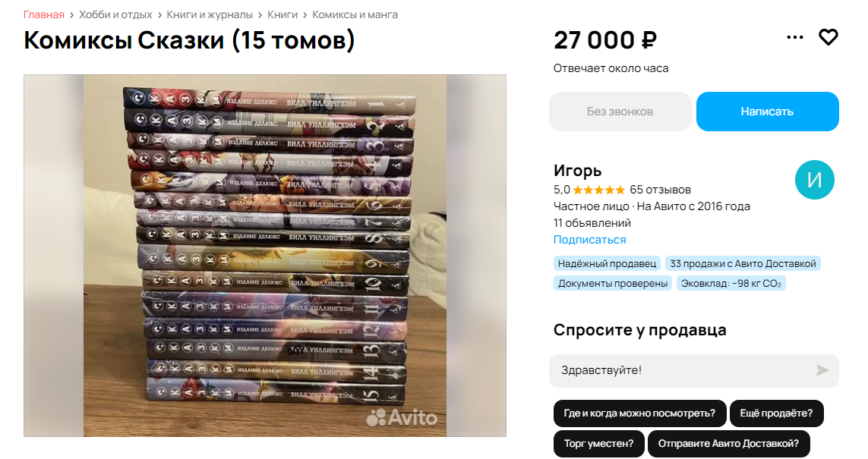Image resolution: width=868 pixels, height=459 pixels.
Task: Select 'Отправите Авито Доставкой?' quick question
Action: pos(728,444)
